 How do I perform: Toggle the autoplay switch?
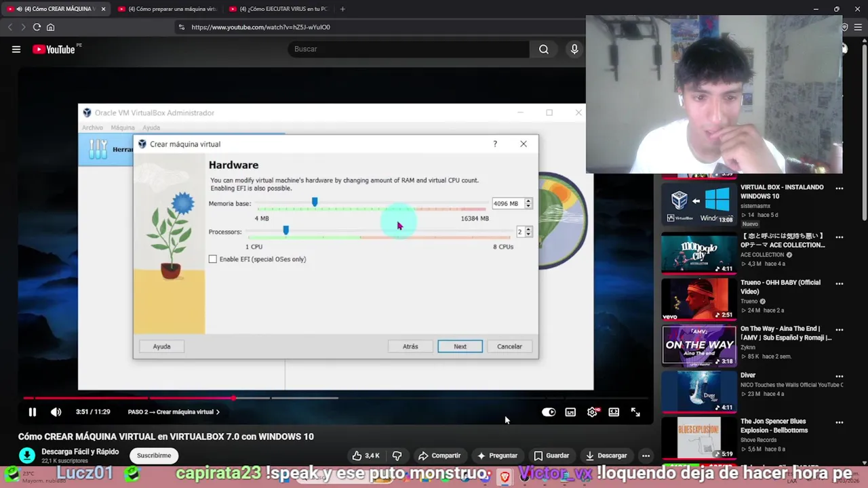[x=549, y=411]
